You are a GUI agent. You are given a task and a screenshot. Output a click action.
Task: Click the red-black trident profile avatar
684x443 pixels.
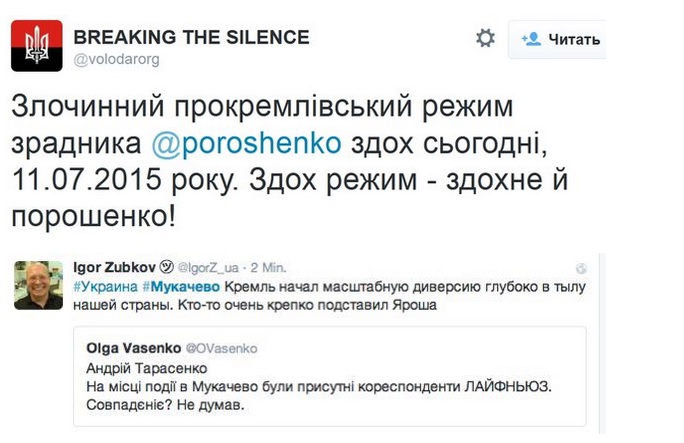36,47
